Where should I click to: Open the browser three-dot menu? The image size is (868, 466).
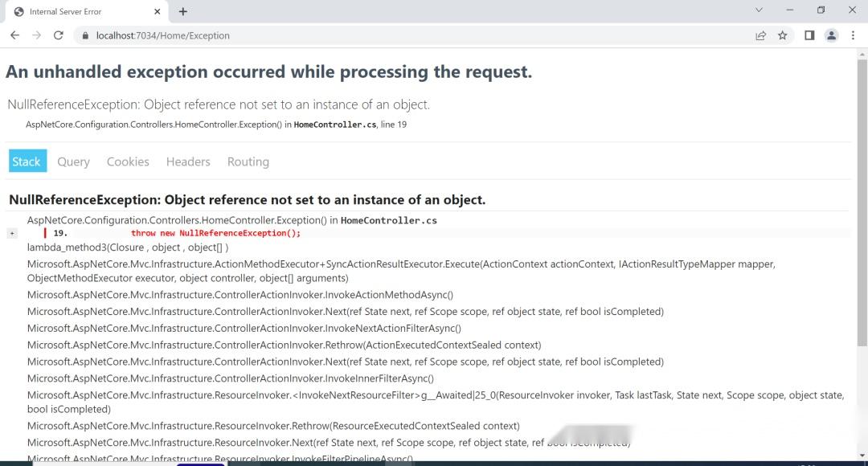coord(853,35)
